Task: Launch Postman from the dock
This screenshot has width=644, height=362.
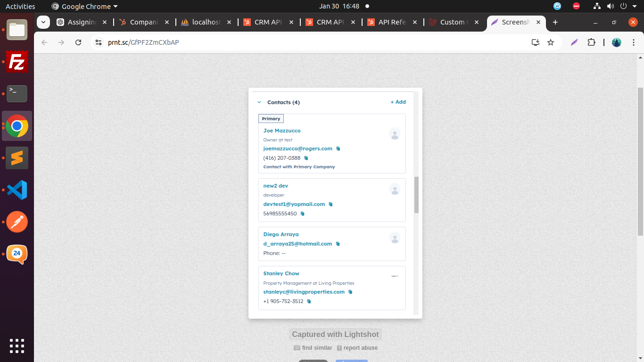Action: [17, 222]
